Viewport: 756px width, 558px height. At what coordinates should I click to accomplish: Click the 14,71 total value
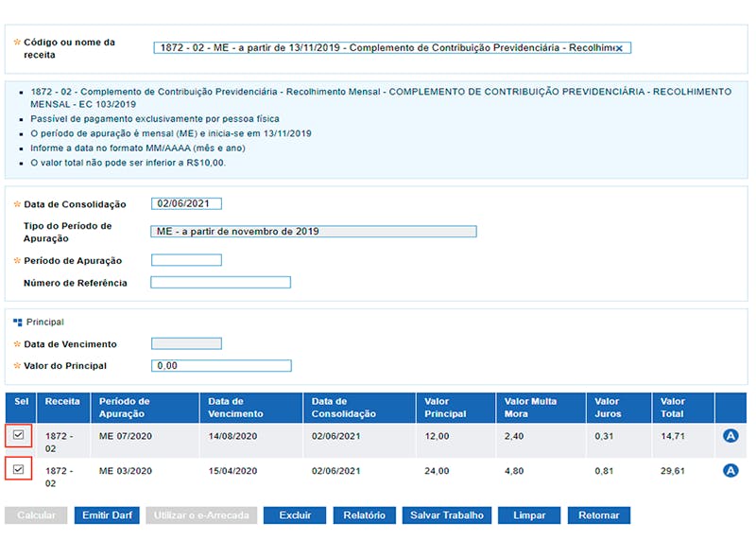[x=673, y=436]
